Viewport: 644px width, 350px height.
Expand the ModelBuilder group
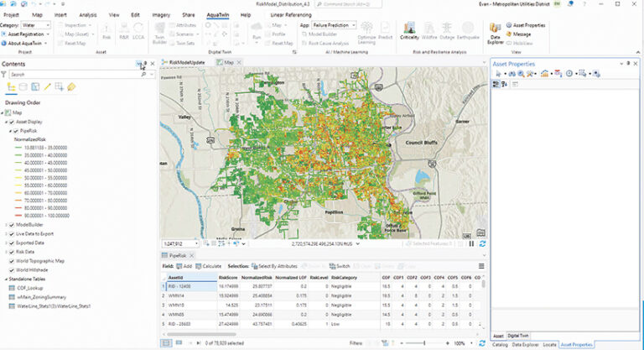pos(6,225)
